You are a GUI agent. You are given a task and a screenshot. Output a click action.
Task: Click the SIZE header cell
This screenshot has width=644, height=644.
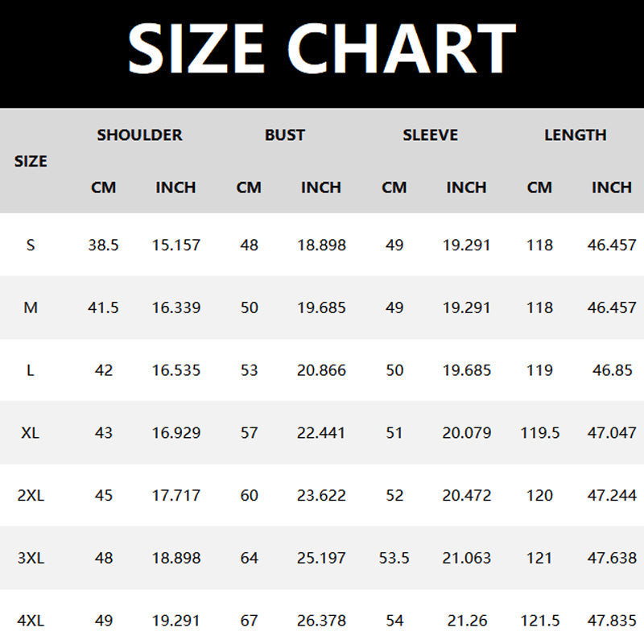(31, 161)
